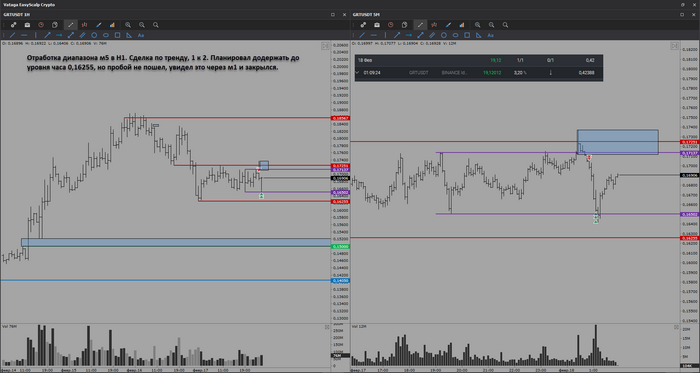Select the circle tool in 5M panel

tap(444, 35)
